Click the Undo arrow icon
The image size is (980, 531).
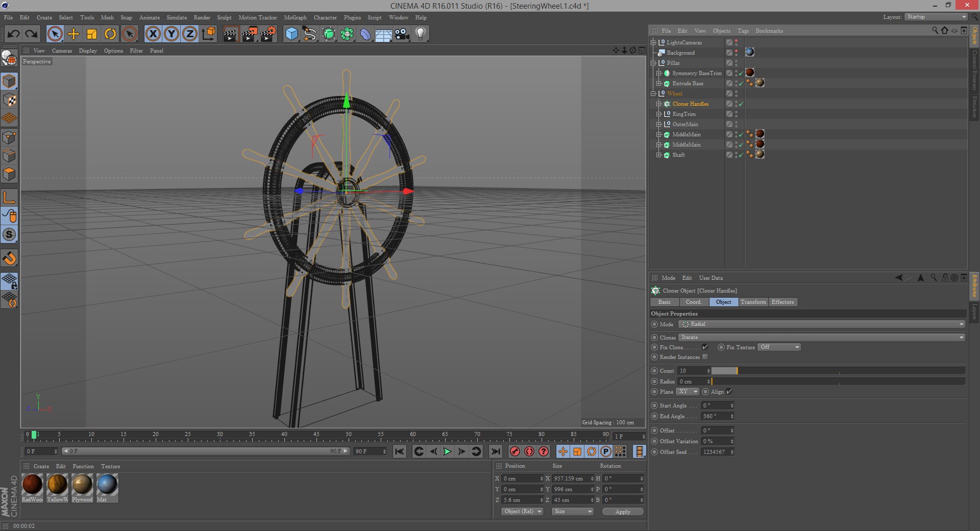pos(14,34)
